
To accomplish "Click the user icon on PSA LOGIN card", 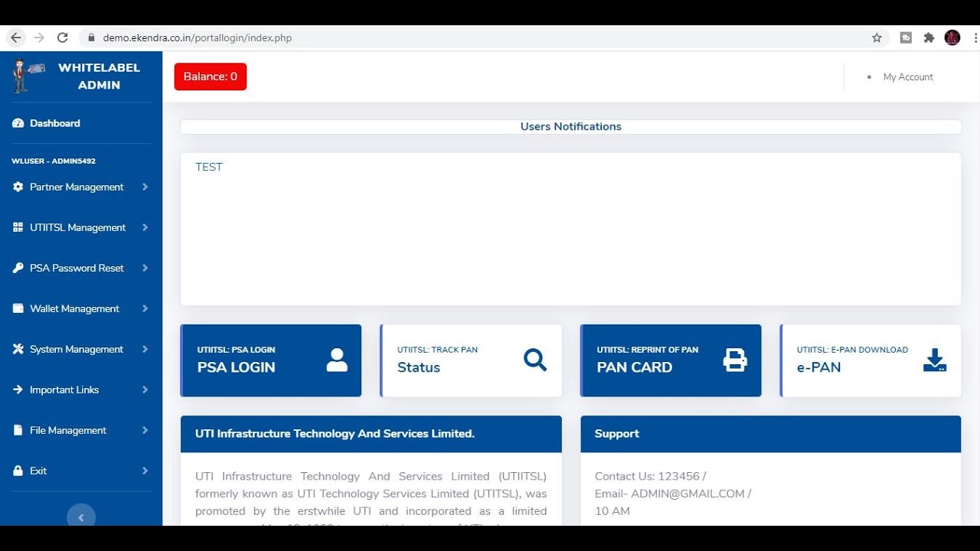I will click(337, 360).
